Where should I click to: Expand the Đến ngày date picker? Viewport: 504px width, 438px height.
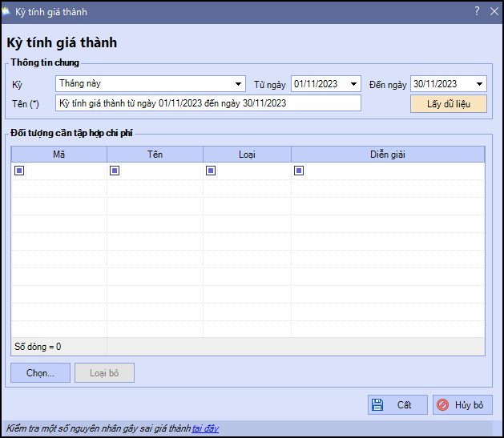pos(479,84)
